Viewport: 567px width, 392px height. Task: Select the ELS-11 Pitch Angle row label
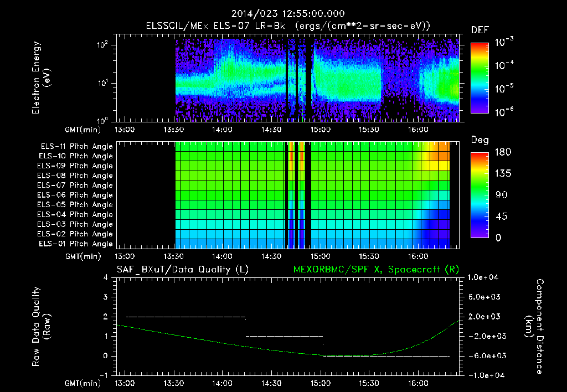(x=76, y=147)
